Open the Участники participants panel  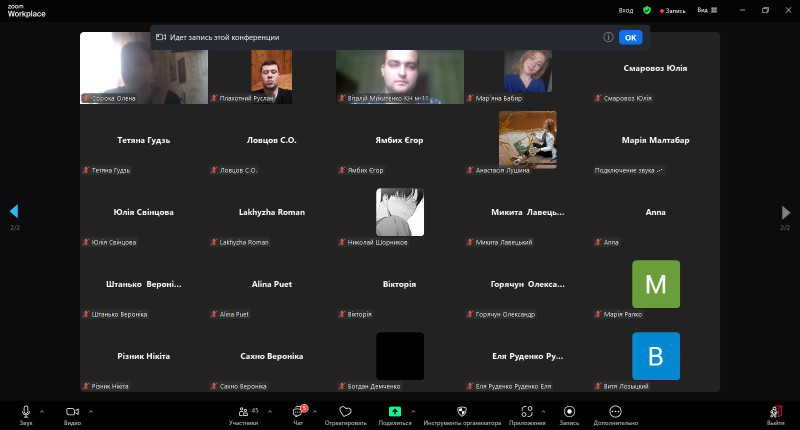pyautogui.click(x=241, y=411)
